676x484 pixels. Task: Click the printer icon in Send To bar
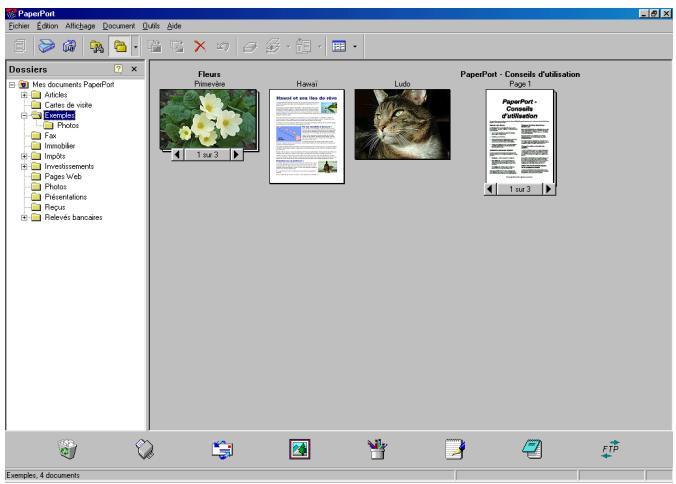pos(144,449)
